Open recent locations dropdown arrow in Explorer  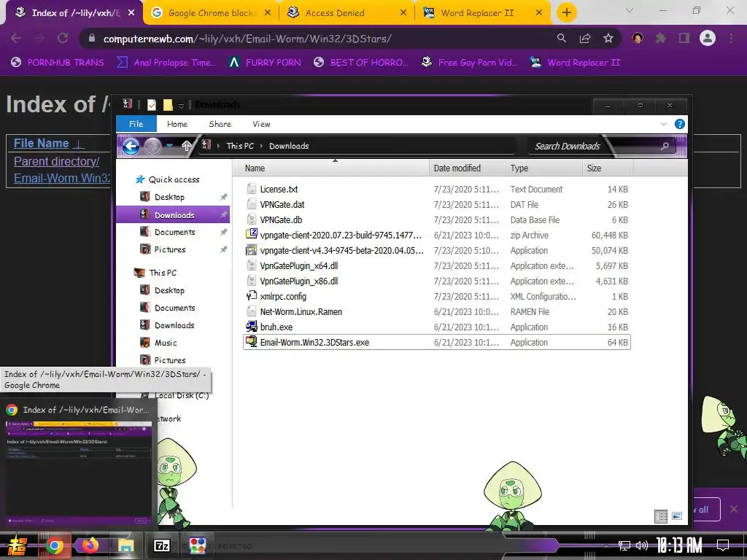click(x=169, y=146)
